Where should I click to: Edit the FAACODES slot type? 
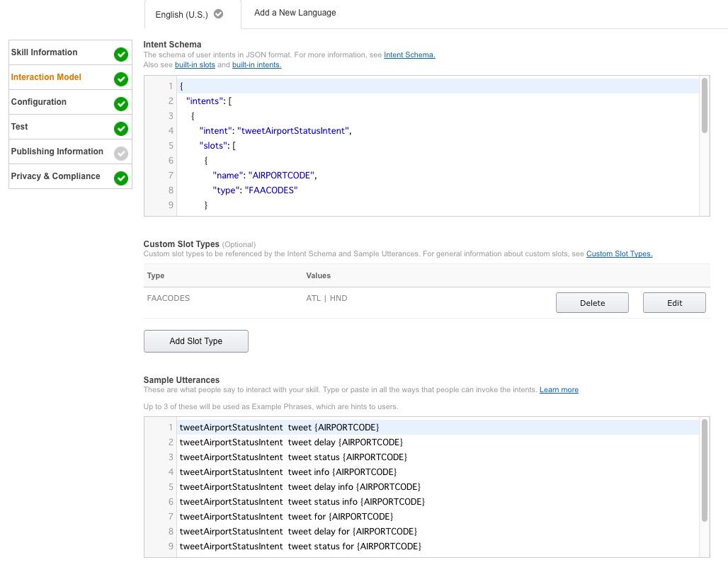(x=674, y=303)
